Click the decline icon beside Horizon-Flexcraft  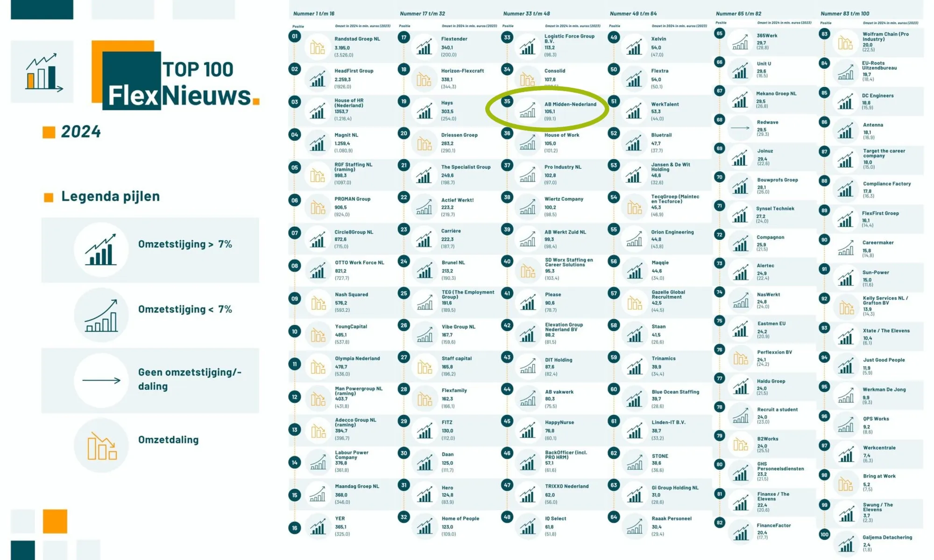tap(424, 79)
